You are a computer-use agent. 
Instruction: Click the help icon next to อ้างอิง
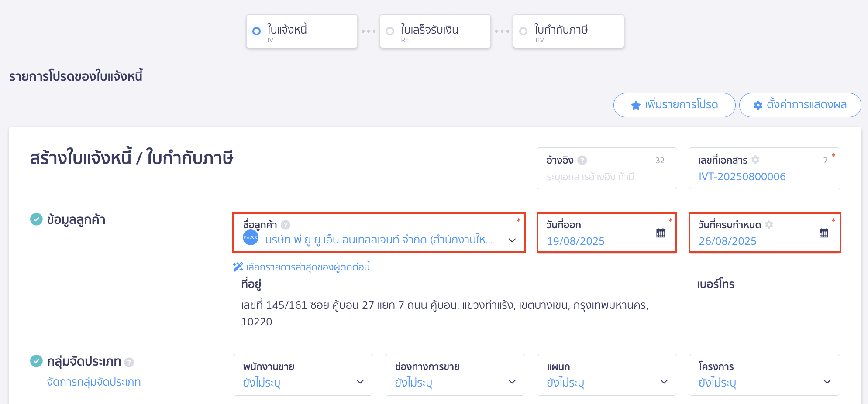pos(582,160)
